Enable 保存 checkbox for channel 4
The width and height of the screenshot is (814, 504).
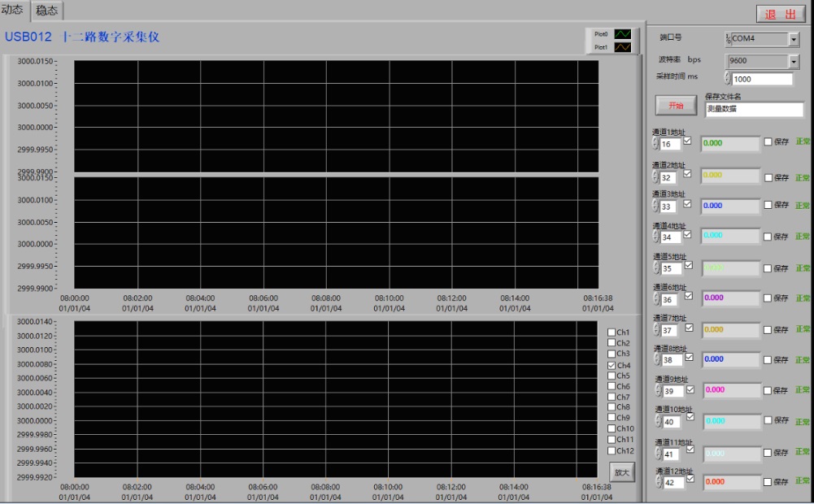[768, 237]
